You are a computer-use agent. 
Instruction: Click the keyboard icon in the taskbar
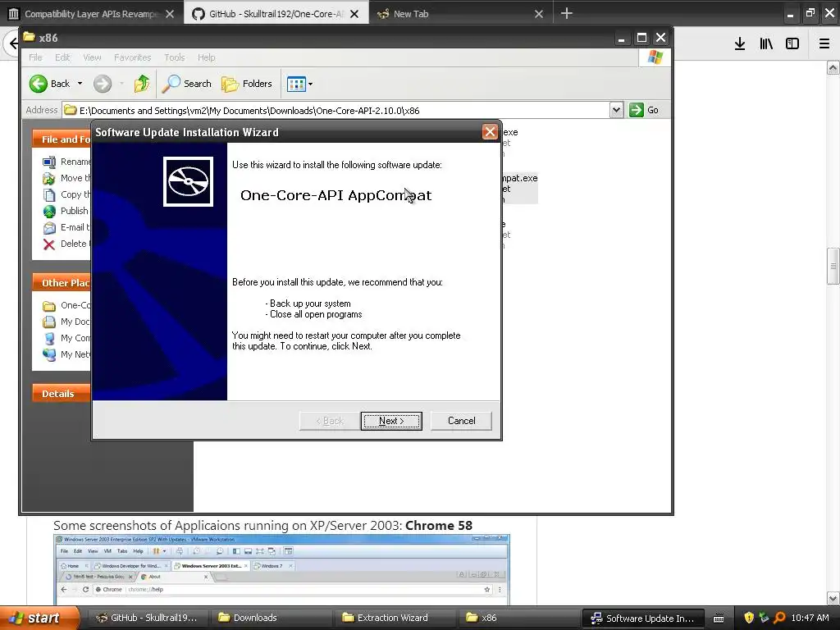(719, 619)
